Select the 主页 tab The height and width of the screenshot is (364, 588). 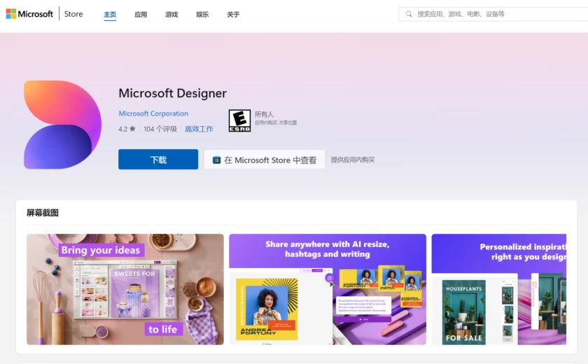(110, 15)
